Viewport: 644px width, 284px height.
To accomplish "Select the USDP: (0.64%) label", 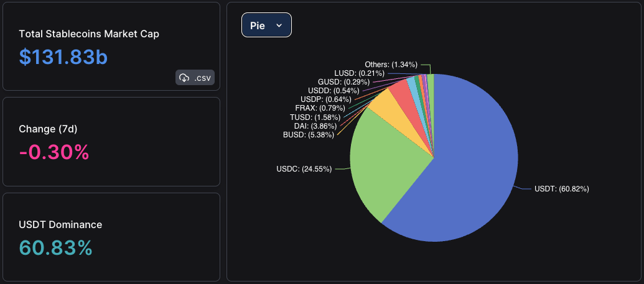I will tap(326, 99).
